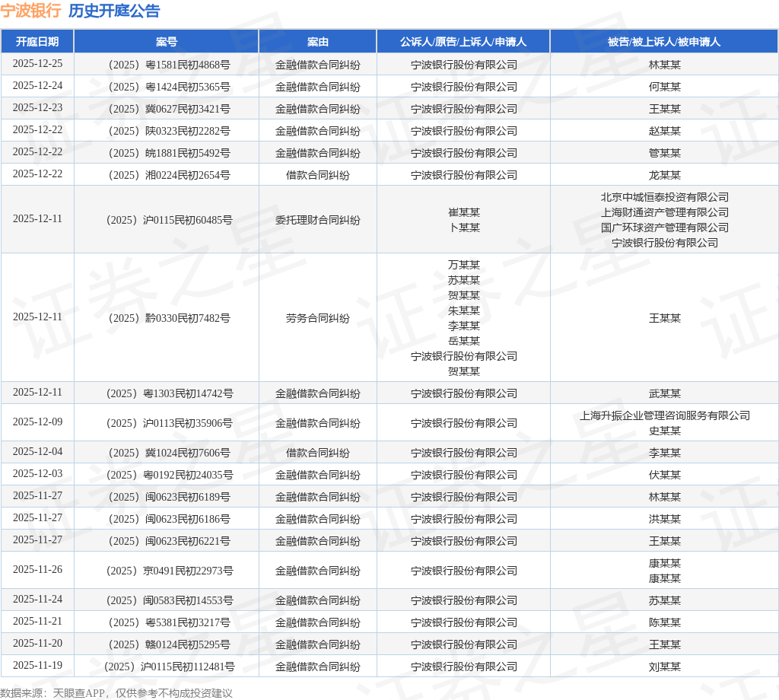Click defendant 史某某
779x700 pixels.
[665, 431]
